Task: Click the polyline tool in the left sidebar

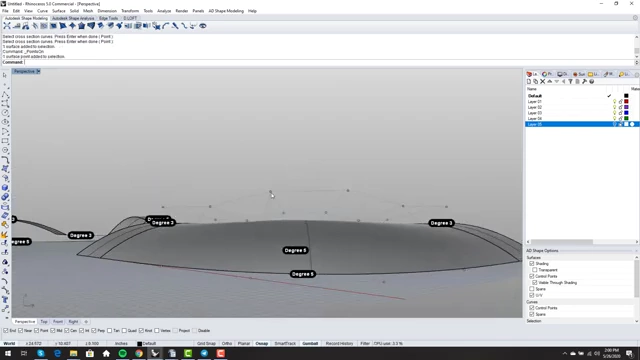Action: [5, 94]
